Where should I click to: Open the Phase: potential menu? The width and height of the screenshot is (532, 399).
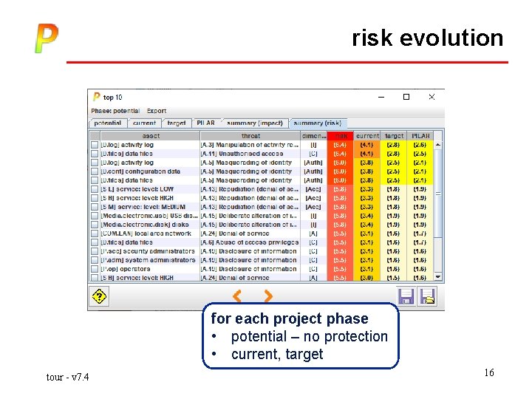coord(115,111)
